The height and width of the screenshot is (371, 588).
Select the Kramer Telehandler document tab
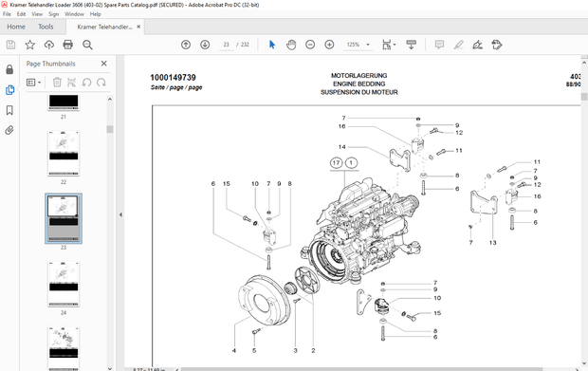(104, 27)
